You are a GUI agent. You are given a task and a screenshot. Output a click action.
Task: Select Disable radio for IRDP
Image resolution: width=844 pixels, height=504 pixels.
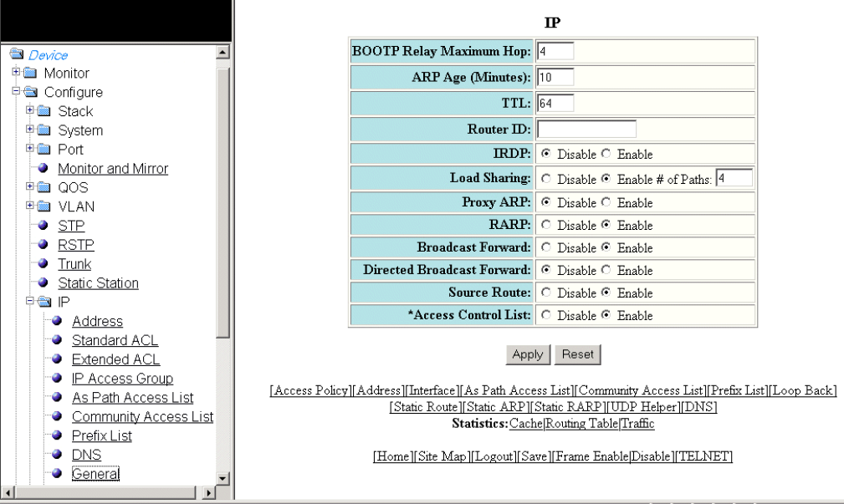[546, 153]
